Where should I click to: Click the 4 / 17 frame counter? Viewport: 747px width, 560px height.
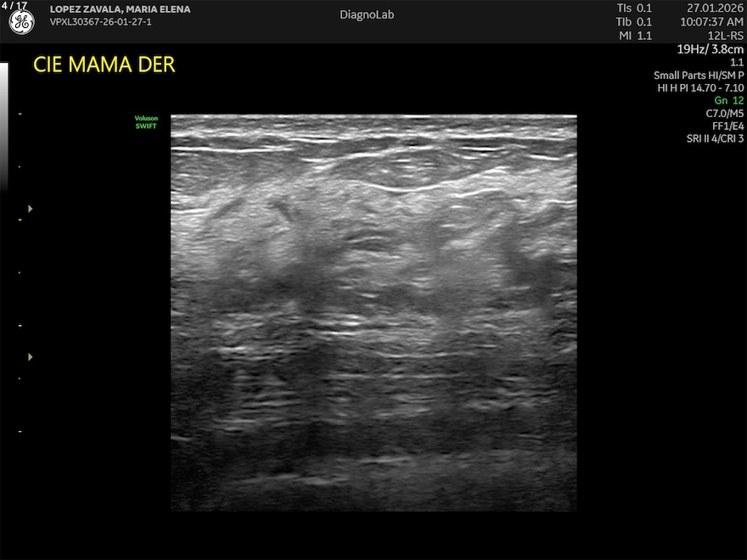(14, 6)
